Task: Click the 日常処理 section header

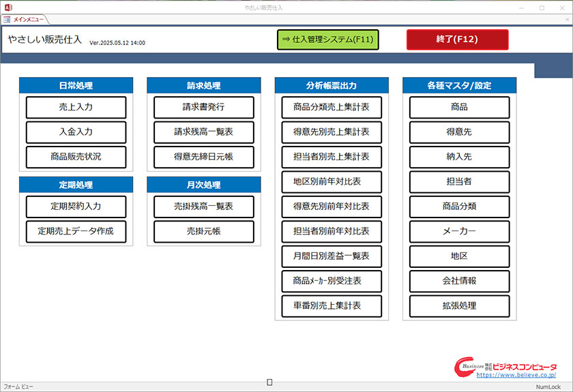Action: (x=76, y=85)
